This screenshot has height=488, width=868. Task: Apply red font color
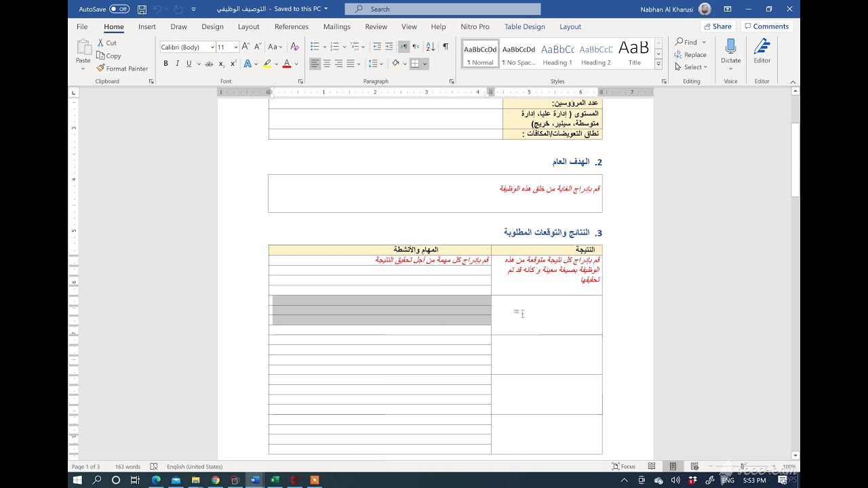287,64
